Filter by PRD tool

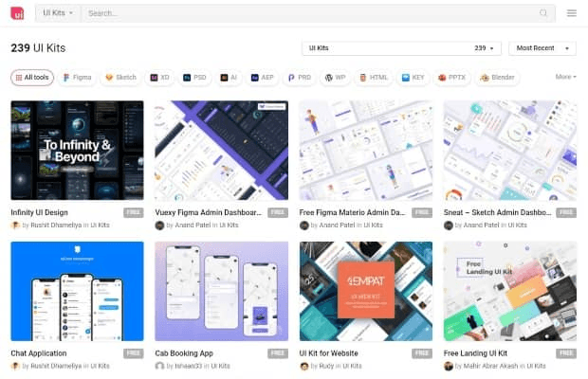click(300, 78)
